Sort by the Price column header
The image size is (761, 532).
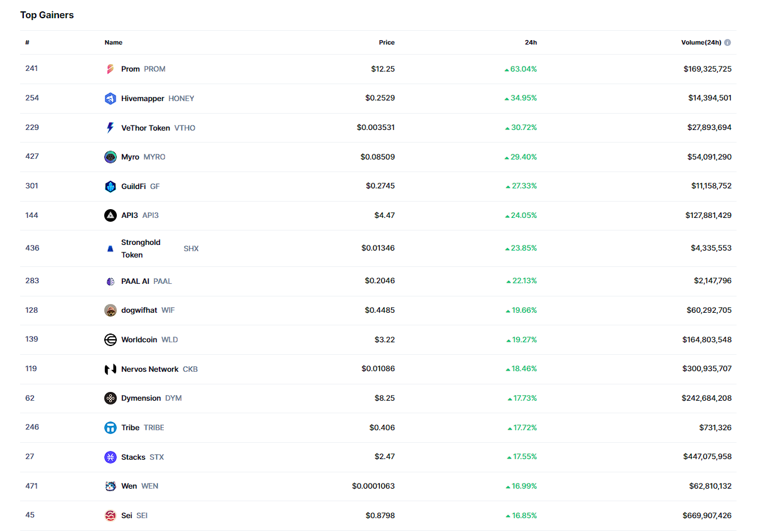[x=387, y=43]
